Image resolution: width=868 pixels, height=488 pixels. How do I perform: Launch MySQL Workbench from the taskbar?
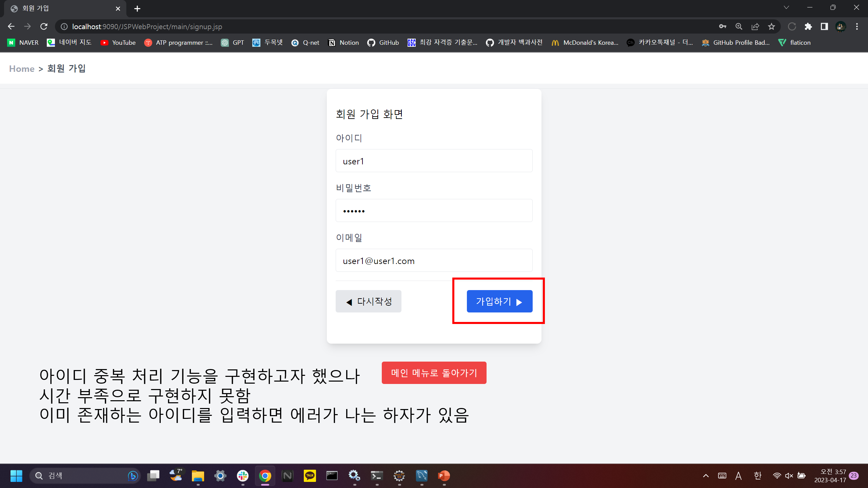coord(421,476)
